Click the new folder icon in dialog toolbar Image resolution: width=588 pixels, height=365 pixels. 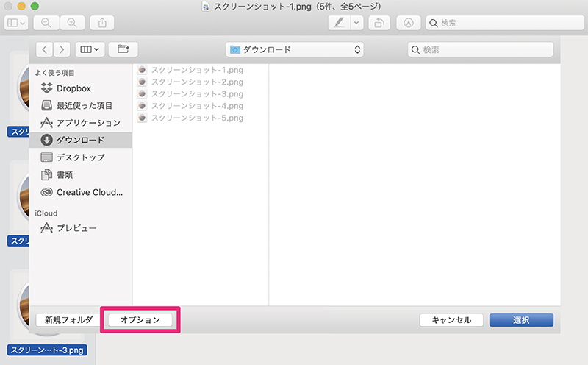[123, 49]
